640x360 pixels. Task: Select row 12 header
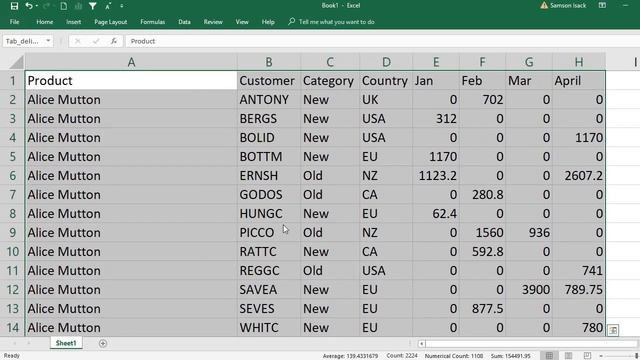click(13, 289)
